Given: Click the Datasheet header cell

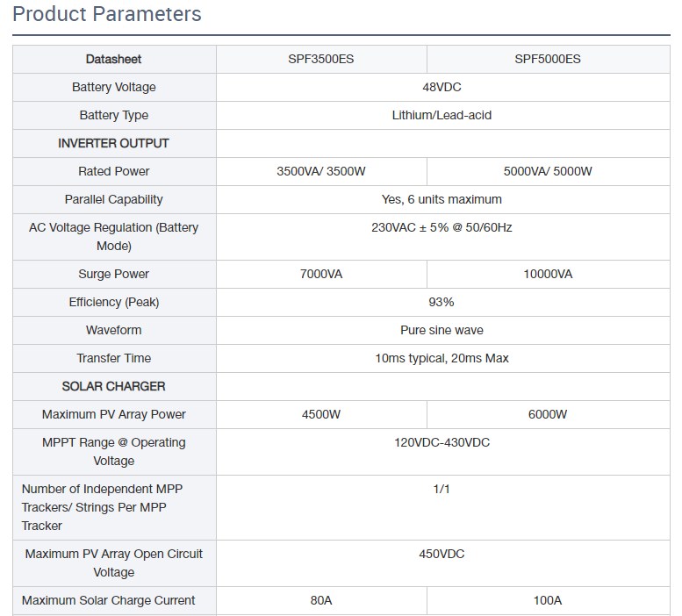Looking at the screenshot, I should click(x=114, y=59).
